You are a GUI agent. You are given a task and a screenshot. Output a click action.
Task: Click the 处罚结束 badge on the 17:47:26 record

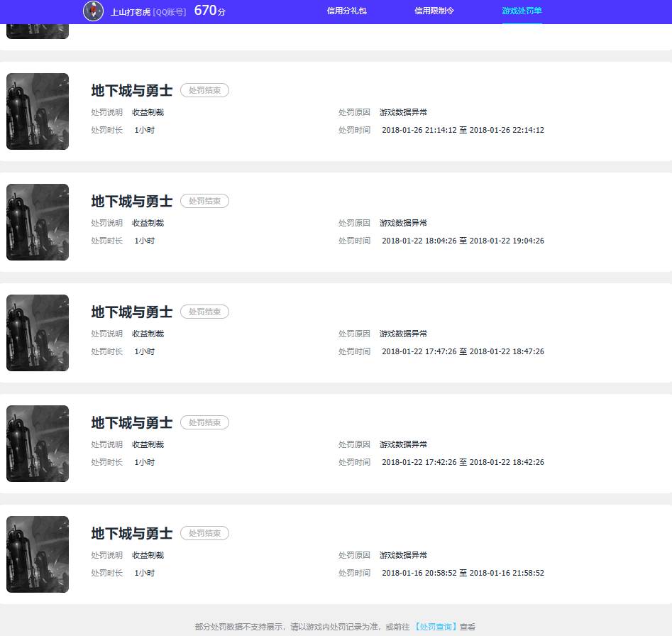(204, 312)
